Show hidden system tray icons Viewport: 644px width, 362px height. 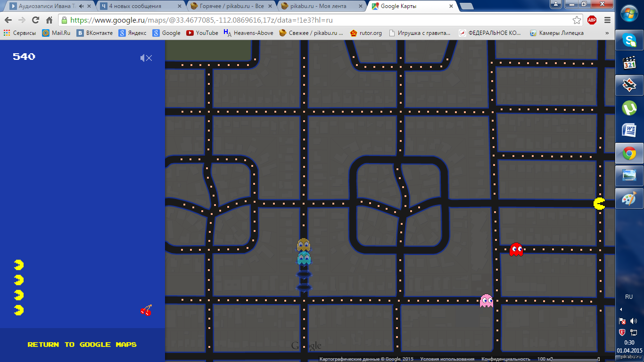621,310
